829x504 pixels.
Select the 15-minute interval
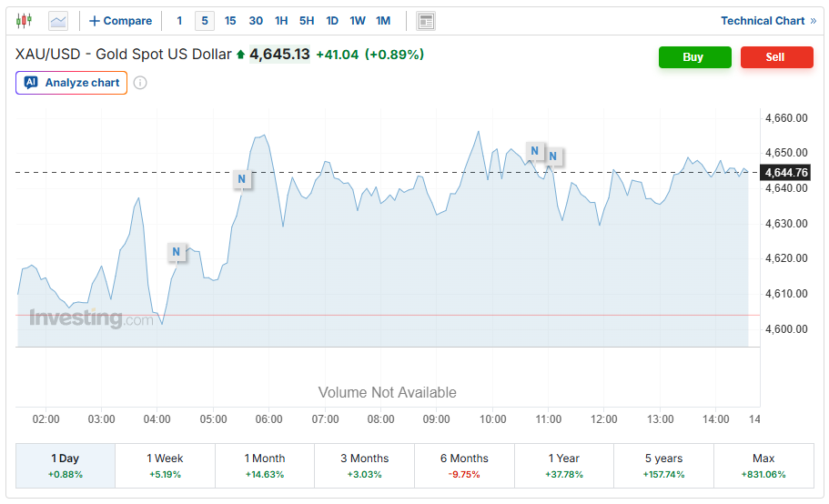[230, 21]
